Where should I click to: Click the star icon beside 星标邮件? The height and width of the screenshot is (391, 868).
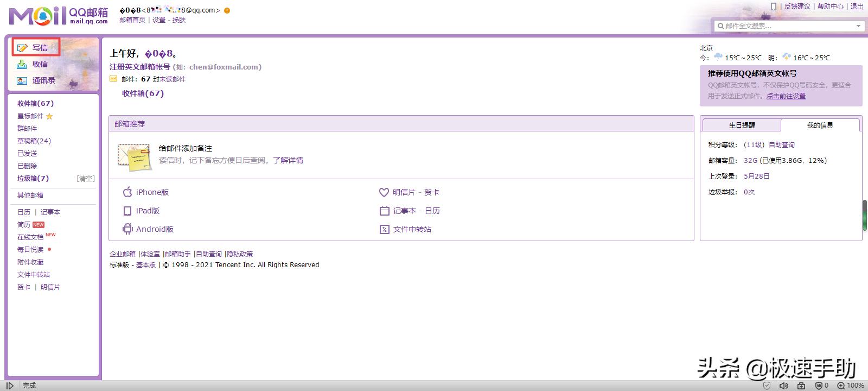(49, 116)
